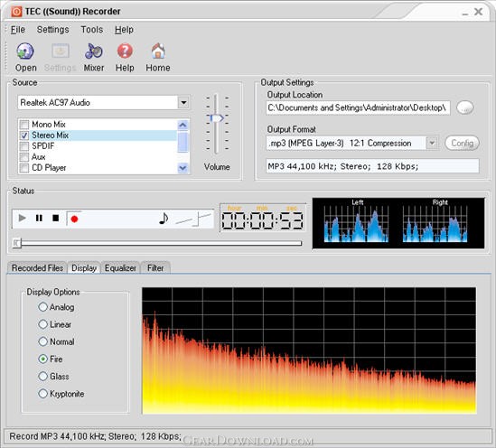The image size is (496, 448).
Task: Switch to the Filter tab
Action: pos(155,267)
